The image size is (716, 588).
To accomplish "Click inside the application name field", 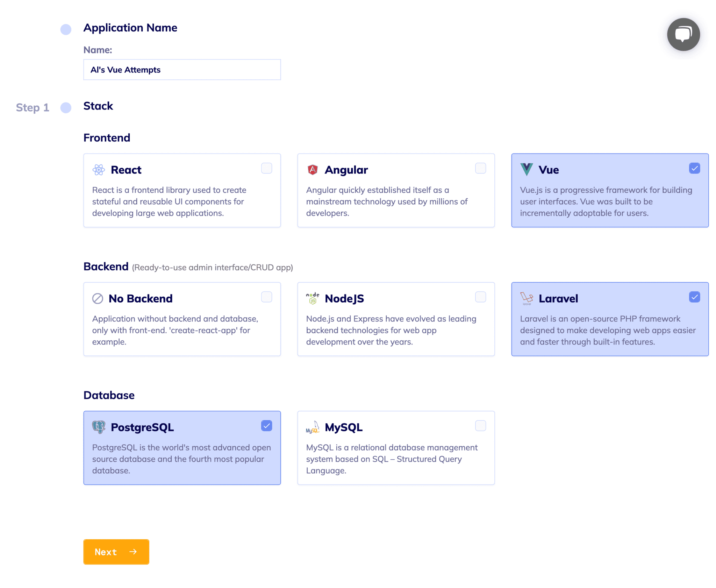I will click(x=181, y=70).
